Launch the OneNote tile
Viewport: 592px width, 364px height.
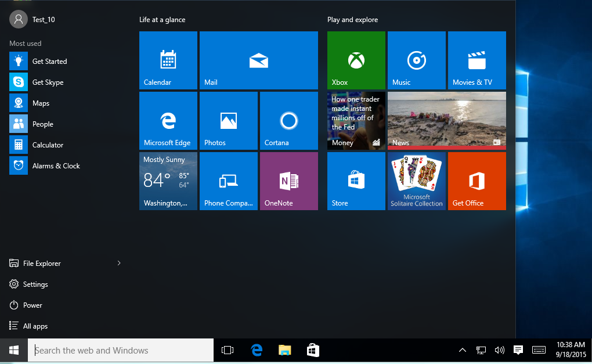289,181
